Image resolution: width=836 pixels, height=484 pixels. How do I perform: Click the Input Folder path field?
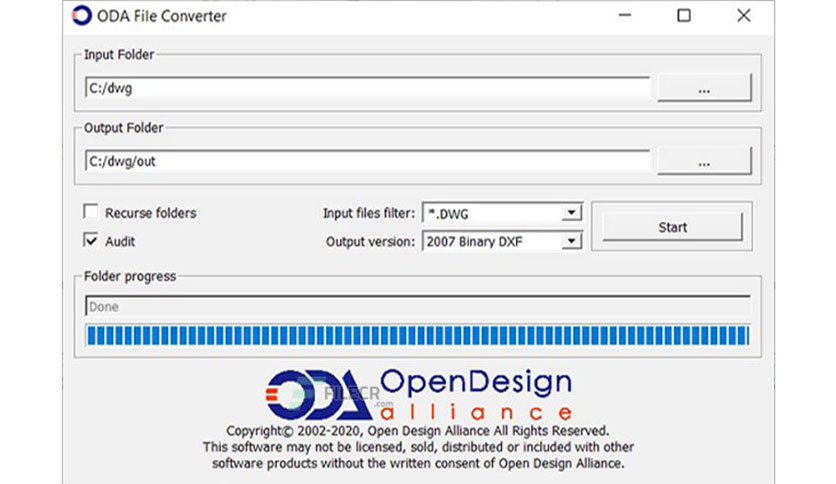(x=367, y=88)
